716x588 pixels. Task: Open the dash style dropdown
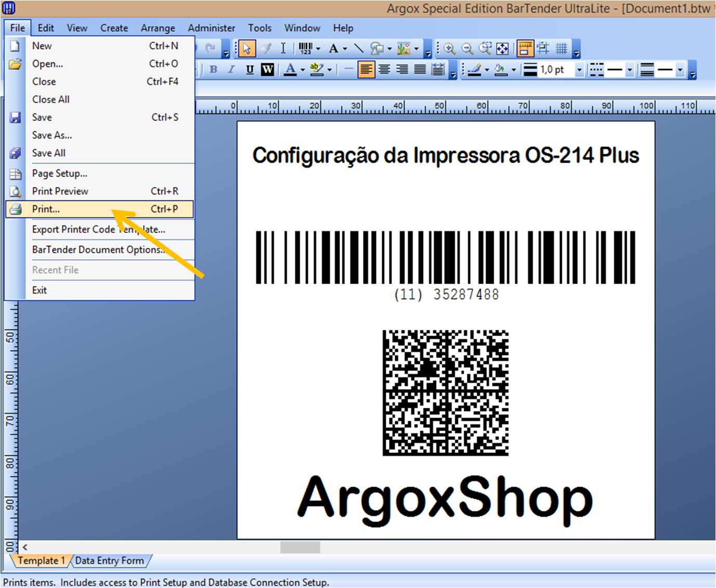[x=630, y=70]
